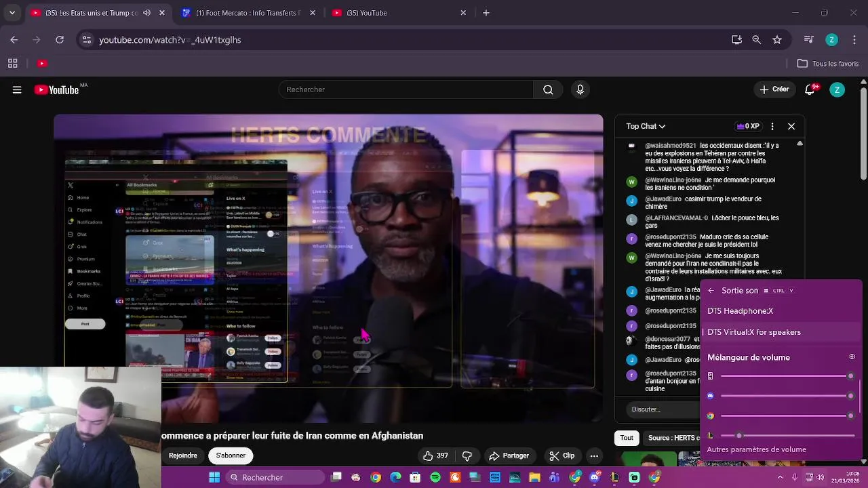Mute the speakers icon in the mixer
Image resolution: width=868 pixels, height=488 pixels.
tap(711, 376)
